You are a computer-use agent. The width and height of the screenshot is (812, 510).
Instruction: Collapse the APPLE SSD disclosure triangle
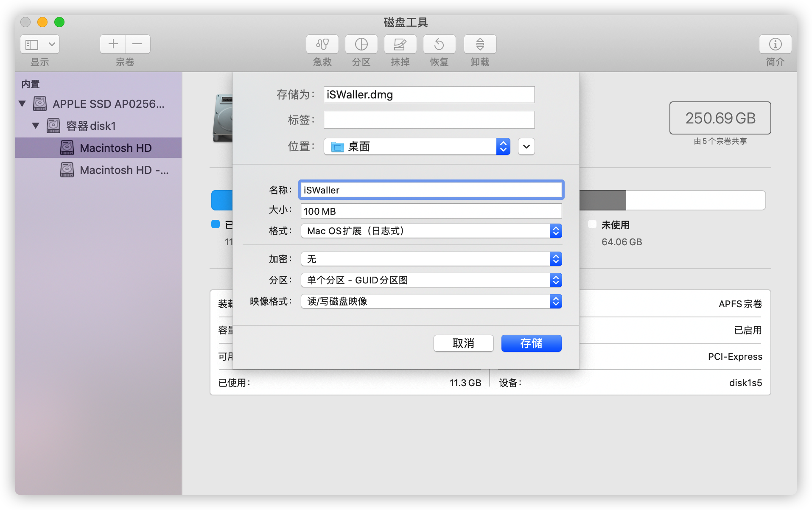pyautogui.click(x=22, y=104)
